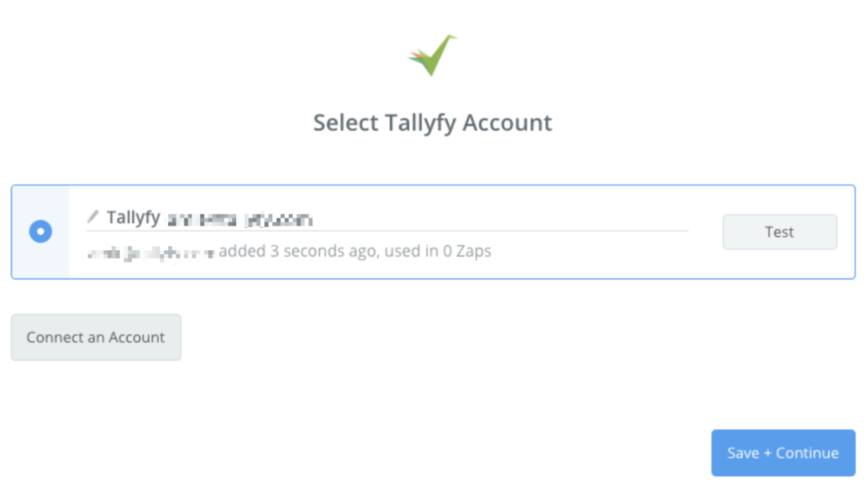Choose the account added 3 seconds ago
This screenshot has width=868, height=494.
click(x=41, y=231)
